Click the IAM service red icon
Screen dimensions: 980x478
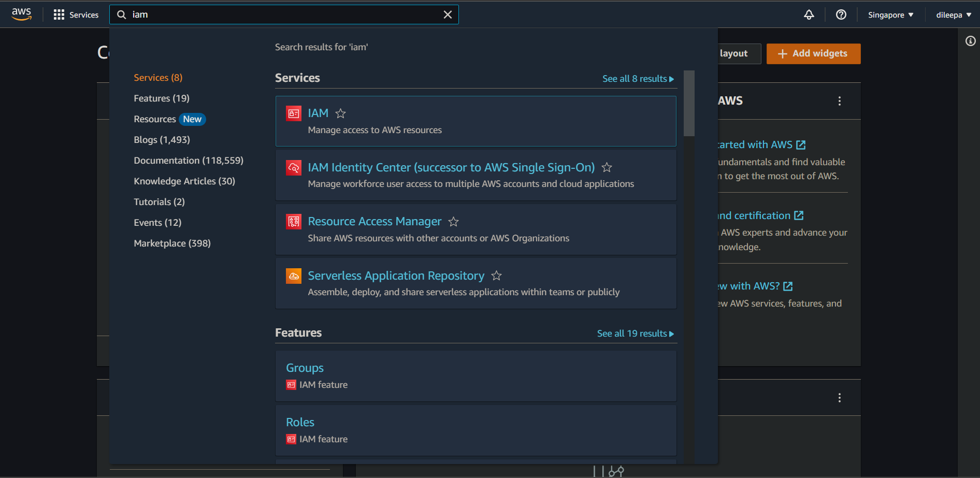tap(294, 113)
